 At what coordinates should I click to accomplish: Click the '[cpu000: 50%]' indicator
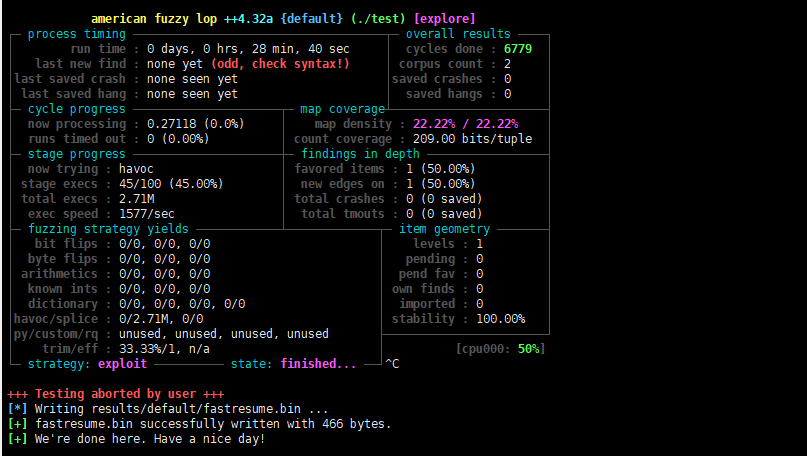[501, 349]
